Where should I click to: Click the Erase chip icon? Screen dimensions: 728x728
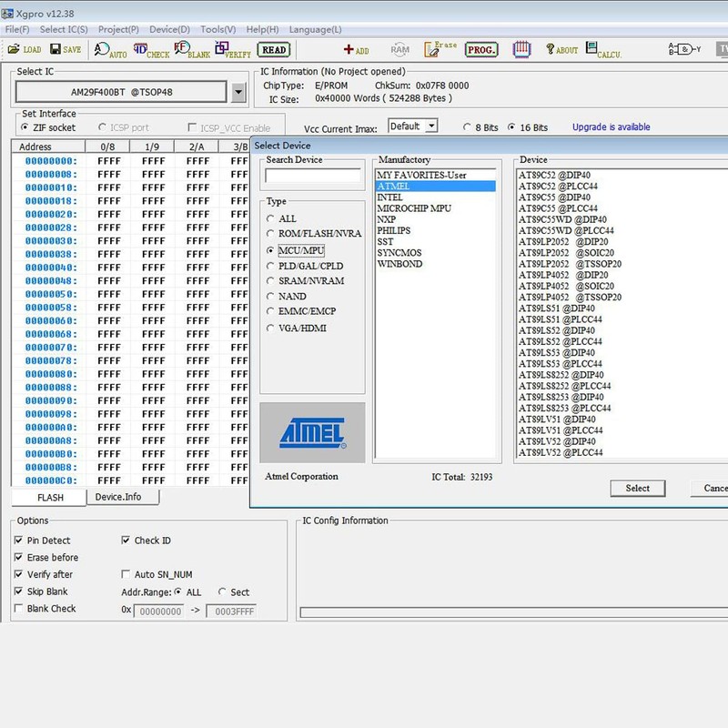click(440, 49)
